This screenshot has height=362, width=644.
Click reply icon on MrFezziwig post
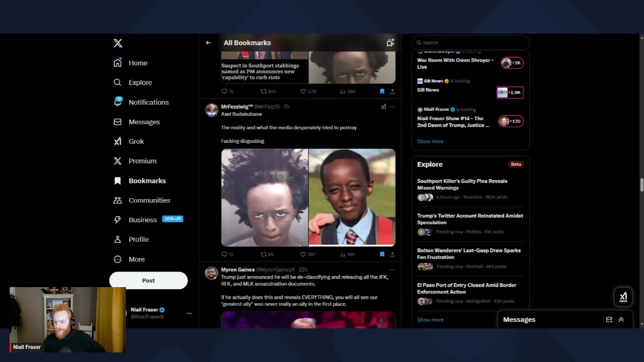224,254
